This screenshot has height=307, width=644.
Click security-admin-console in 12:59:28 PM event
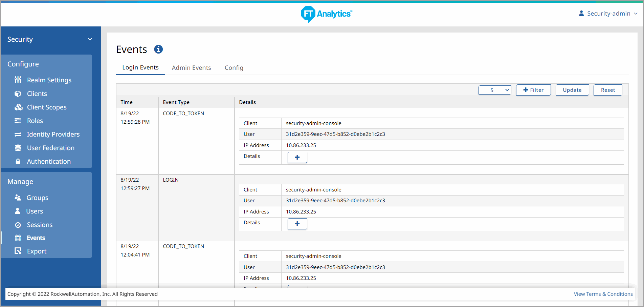313,123
